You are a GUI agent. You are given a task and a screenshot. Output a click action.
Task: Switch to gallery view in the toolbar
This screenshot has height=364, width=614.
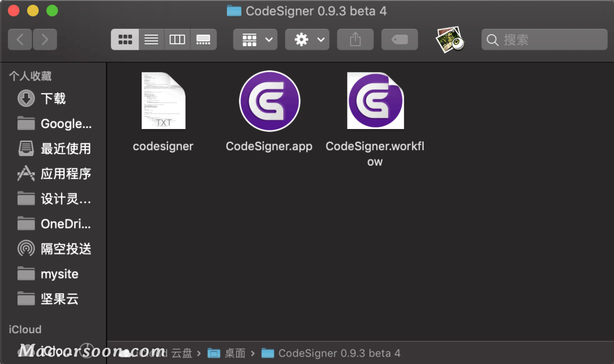tap(203, 39)
